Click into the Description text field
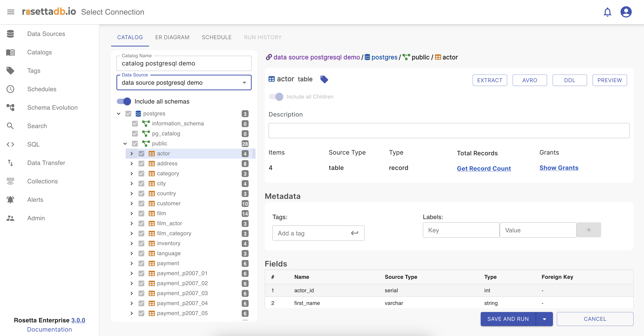 pos(449,130)
